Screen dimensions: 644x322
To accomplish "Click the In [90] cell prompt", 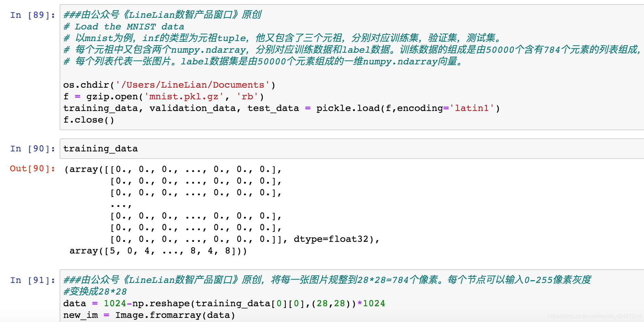I will pyautogui.click(x=32, y=149).
